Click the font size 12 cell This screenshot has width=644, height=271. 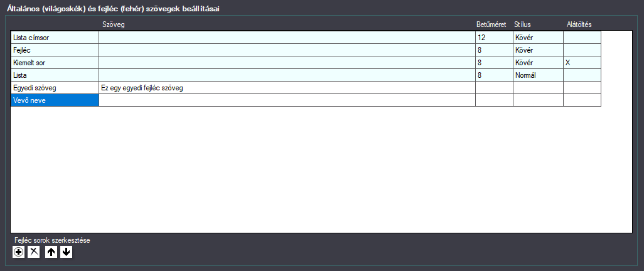(494, 38)
